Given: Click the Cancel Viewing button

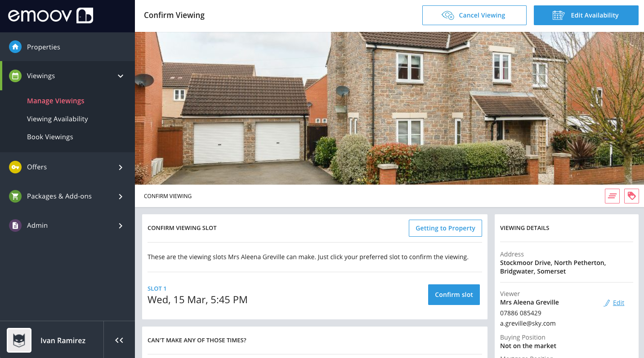Looking at the screenshot, I should pyautogui.click(x=474, y=15).
